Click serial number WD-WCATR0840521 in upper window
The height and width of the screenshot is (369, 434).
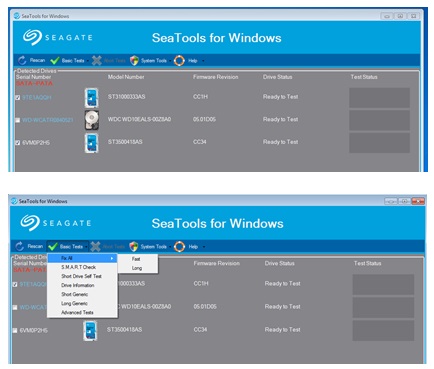click(x=48, y=120)
